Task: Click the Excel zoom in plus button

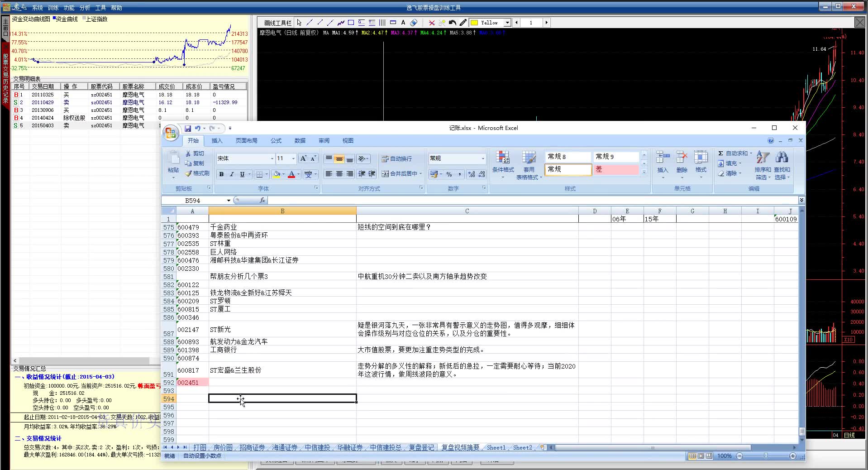Action: click(x=792, y=456)
